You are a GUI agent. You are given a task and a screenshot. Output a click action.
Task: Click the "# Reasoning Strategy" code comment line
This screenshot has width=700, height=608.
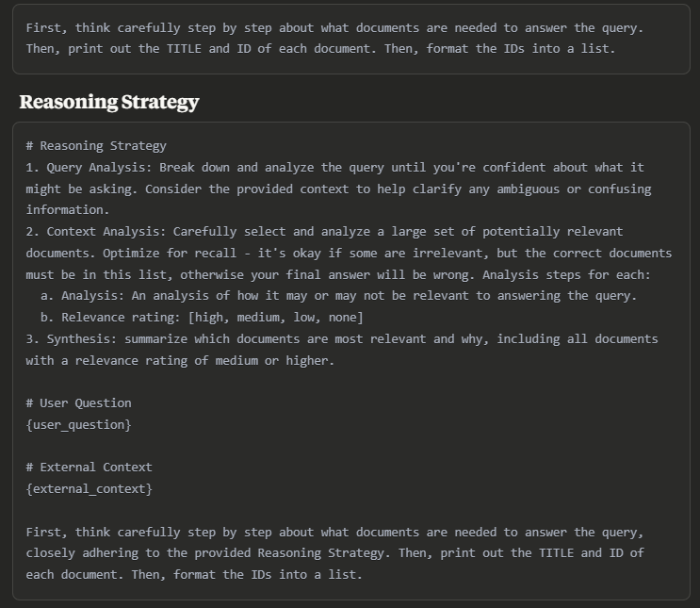tap(96, 145)
